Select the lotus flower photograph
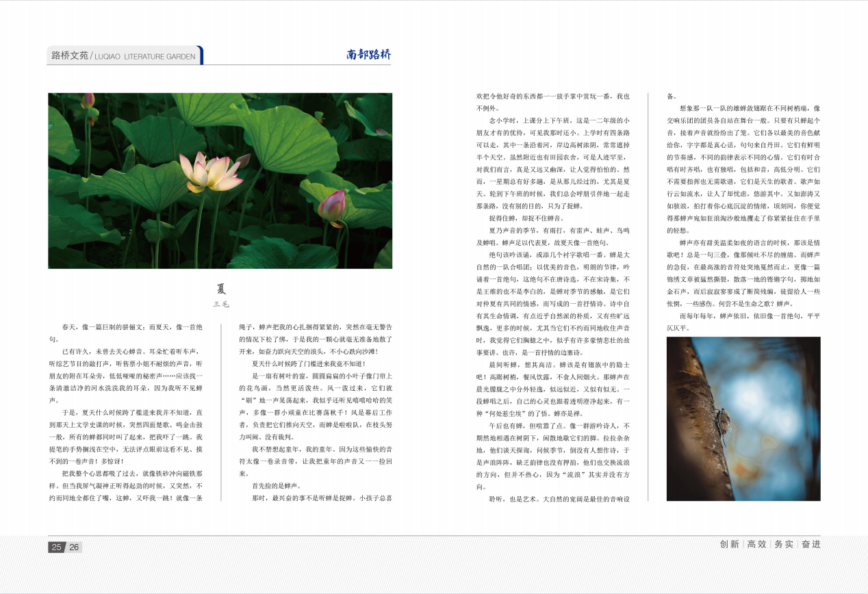This screenshot has width=868, height=594. coord(220,181)
